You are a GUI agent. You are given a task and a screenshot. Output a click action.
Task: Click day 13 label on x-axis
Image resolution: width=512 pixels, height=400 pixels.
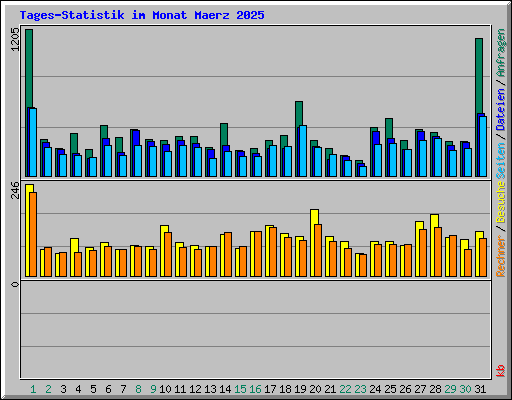point(210,389)
